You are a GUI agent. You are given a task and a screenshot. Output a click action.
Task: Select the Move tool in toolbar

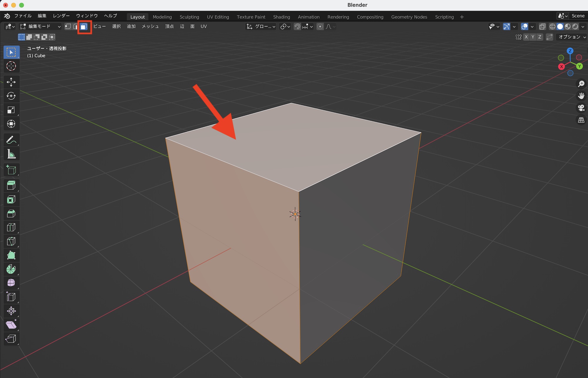tap(11, 82)
